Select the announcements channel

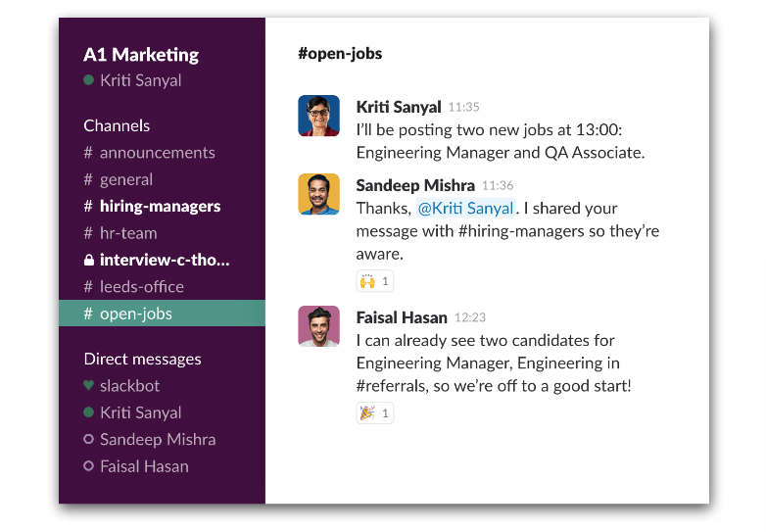[x=157, y=153]
